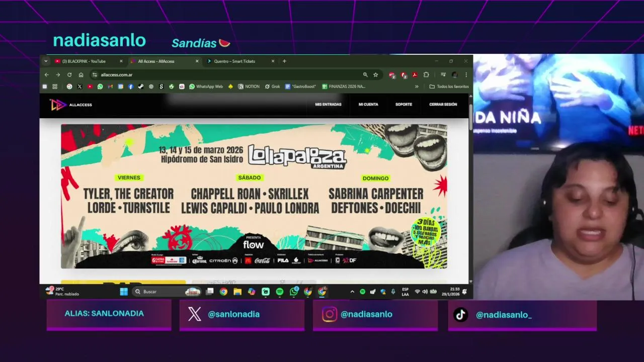Image resolution: width=644 pixels, height=362 pixels.
Task: Open the Adobe Acrobat extension
Action: [415, 75]
